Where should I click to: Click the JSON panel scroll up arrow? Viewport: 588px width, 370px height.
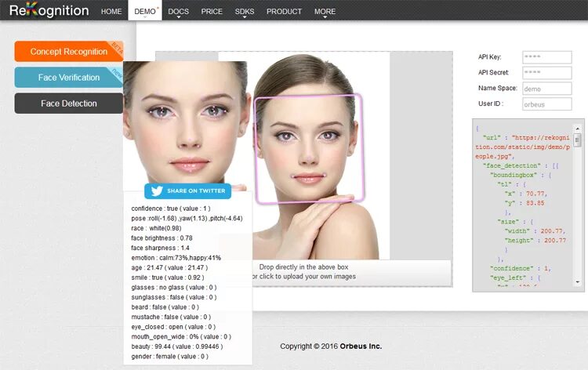coord(577,129)
